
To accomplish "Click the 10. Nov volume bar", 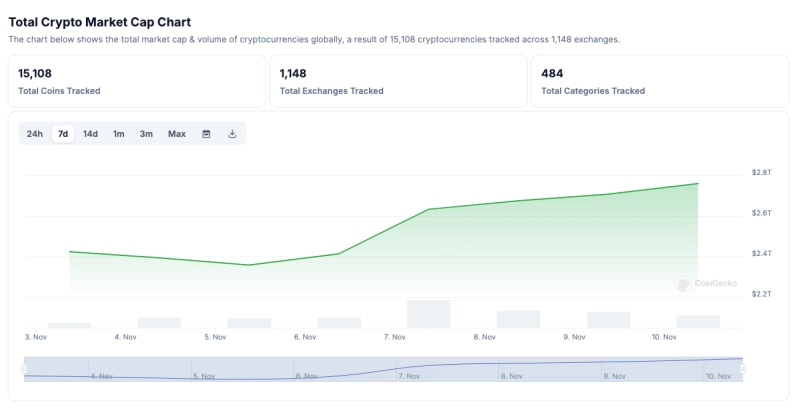I will click(x=698, y=321).
